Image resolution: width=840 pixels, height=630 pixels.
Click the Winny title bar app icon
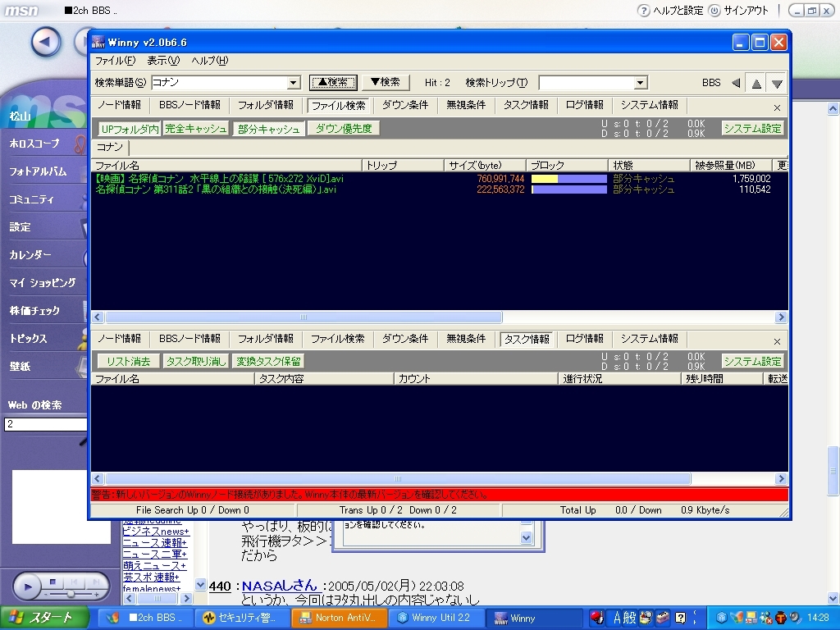[98, 43]
